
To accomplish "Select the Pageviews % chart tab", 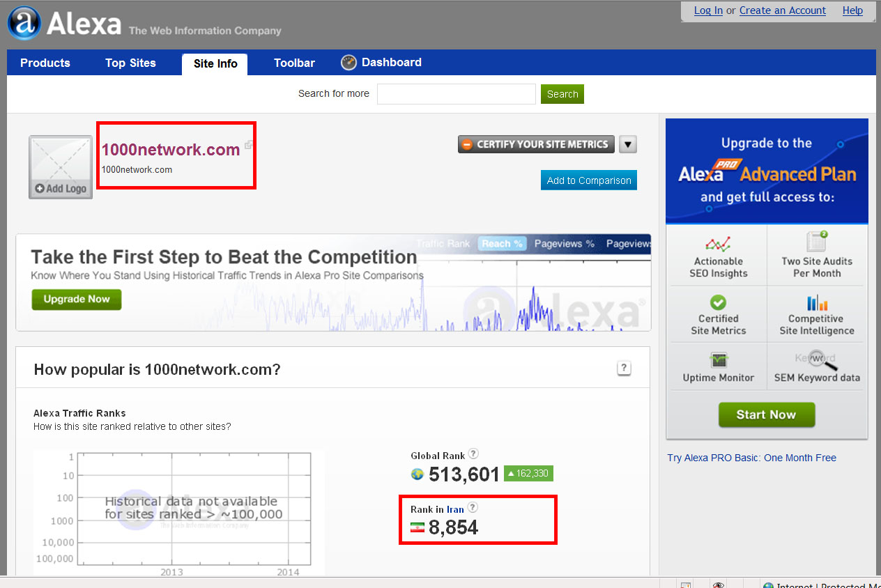I will click(x=565, y=243).
